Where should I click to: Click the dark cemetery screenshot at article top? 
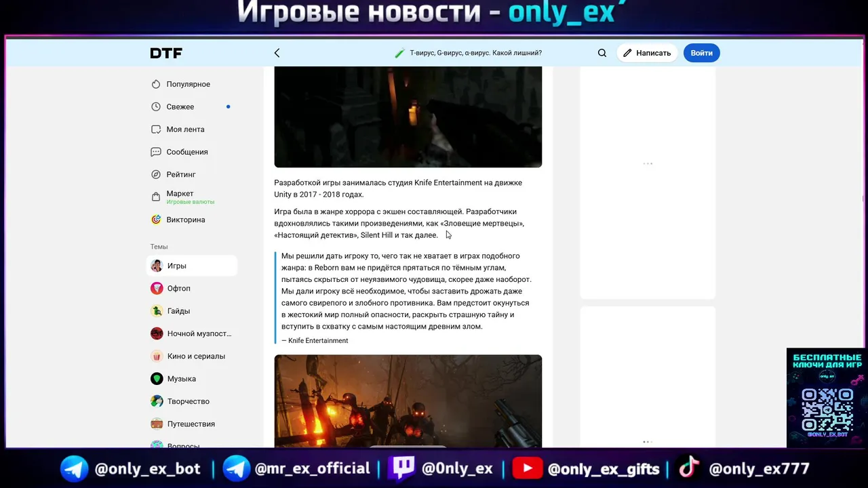(x=408, y=117)
